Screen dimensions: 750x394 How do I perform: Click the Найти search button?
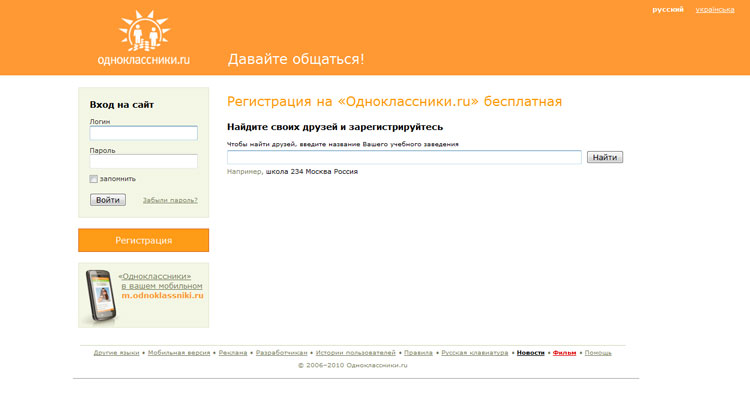pyautogui.click(x=605, y=157)
